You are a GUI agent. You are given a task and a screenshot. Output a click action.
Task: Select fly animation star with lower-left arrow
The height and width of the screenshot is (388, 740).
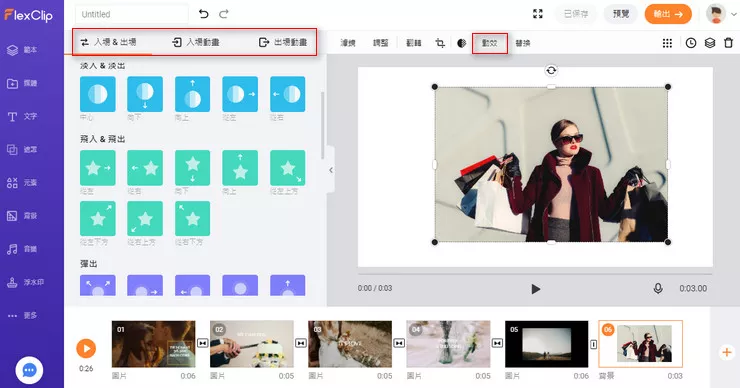click(x=145, y=219)
